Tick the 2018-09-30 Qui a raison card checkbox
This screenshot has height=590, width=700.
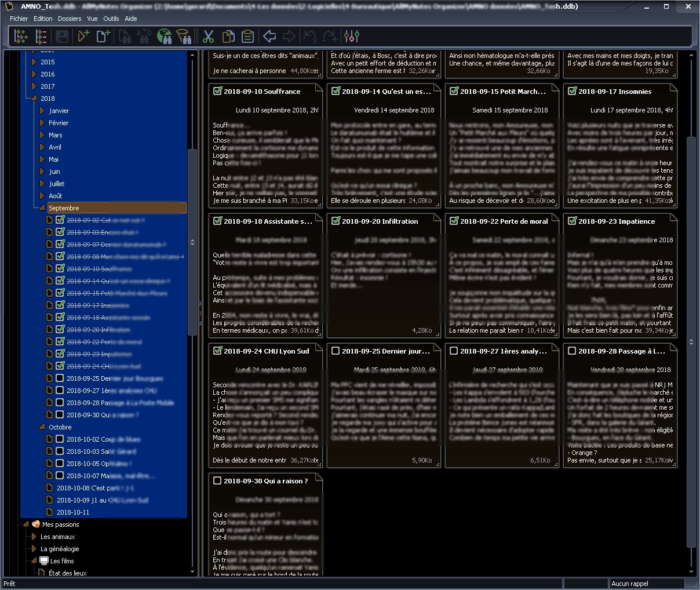(x=217, y=480)
